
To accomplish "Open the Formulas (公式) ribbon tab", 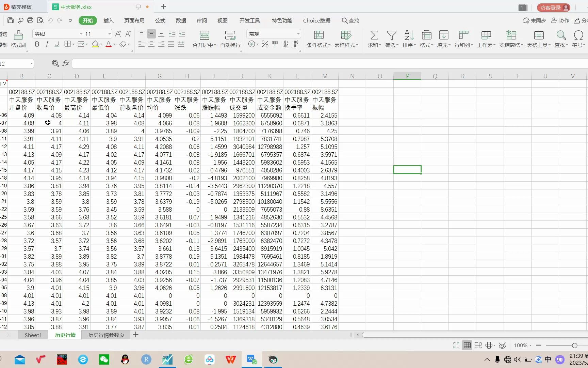I will [x=160, y=20].
